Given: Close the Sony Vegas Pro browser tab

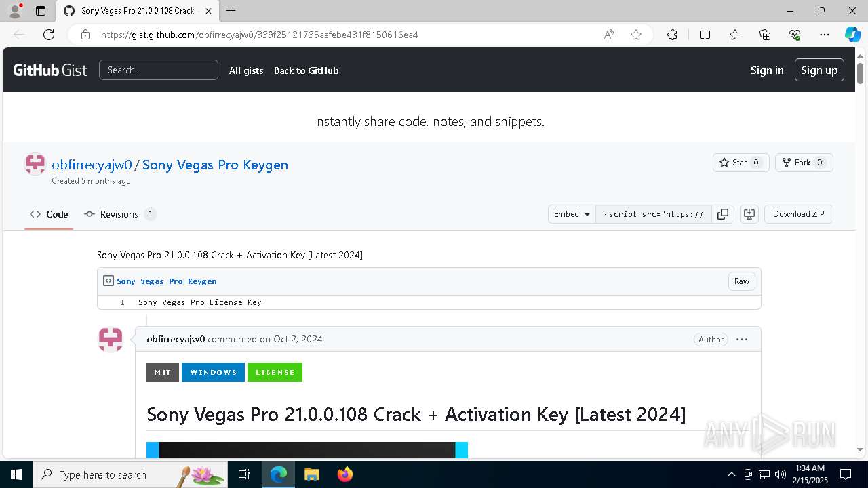Looking at the screenshot, I should tap(208, 11).
